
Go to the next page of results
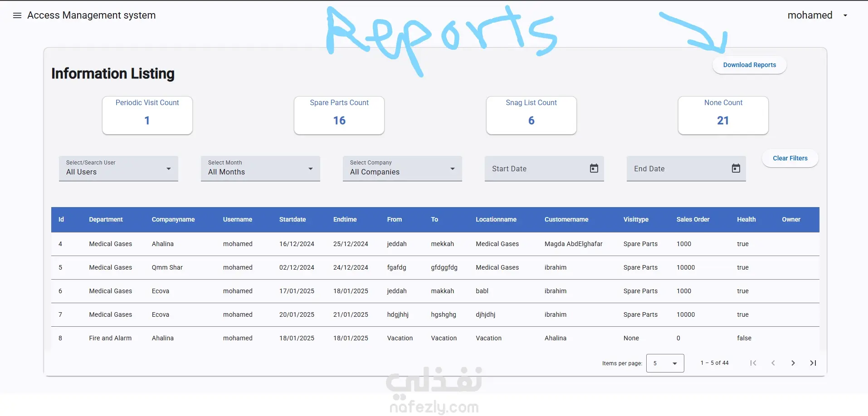coord(793,363)
